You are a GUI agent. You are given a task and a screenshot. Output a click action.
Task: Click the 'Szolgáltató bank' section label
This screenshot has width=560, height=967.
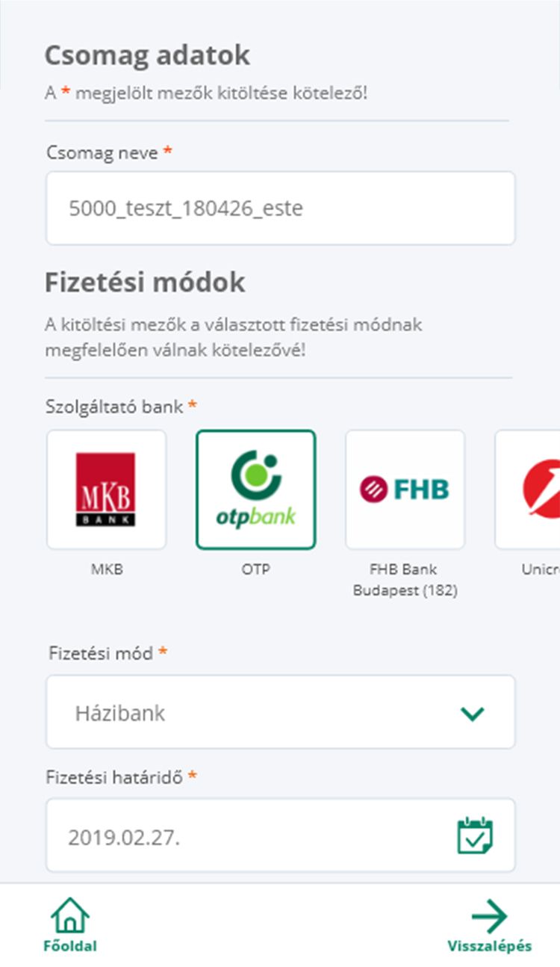pyautogui.click(x=115, y=407)
